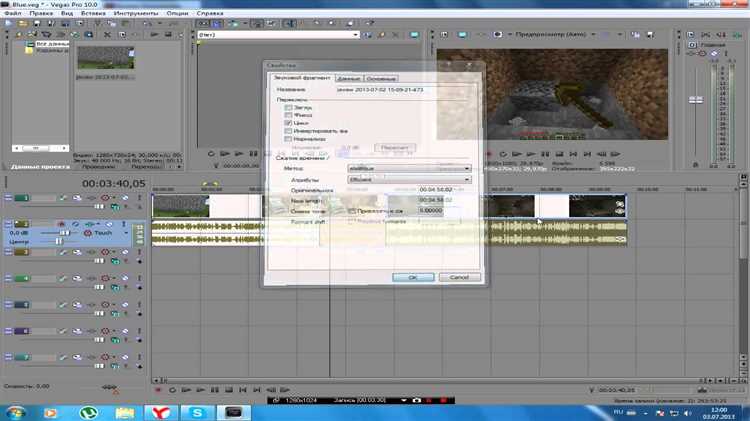This screenshot has width=750, height=421.
Task: Toggle loop playback in the timeline transport
Action: click(172, 390)
